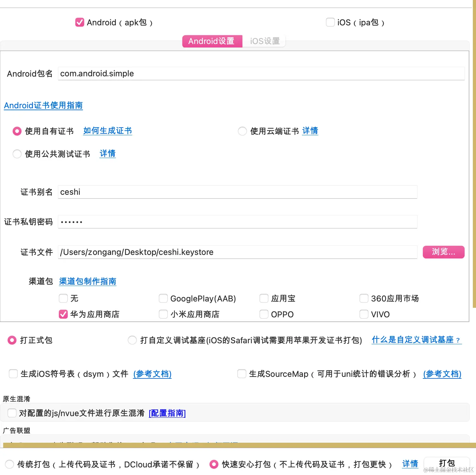
Task: Open Android证书使用指南 guide
Action: [43, 105]
